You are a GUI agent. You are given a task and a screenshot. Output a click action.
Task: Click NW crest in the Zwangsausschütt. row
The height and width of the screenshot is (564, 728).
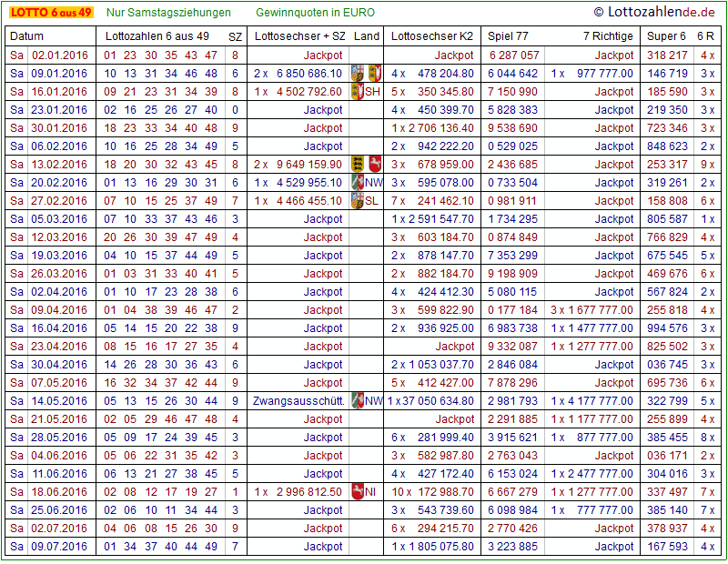[x=357, y=400]
